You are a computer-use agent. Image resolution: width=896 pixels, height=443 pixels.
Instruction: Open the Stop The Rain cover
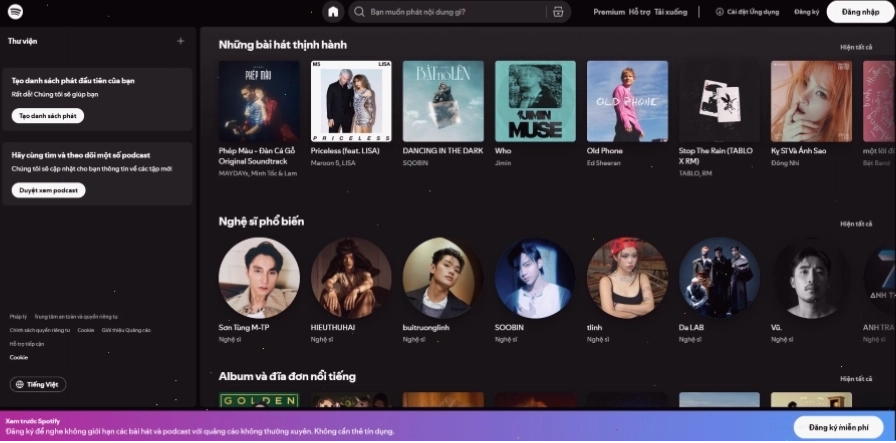tap(719, 101)
